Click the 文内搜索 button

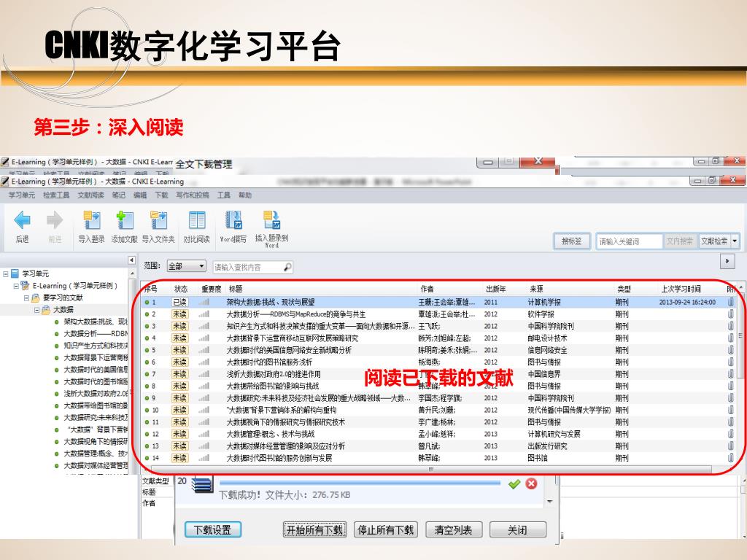click(680, 241)
